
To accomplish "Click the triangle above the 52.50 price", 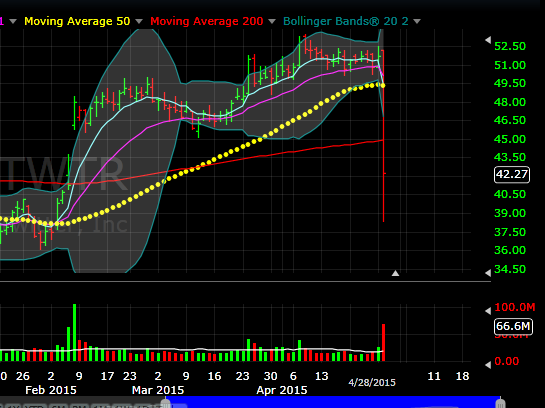I will (488, 40).
